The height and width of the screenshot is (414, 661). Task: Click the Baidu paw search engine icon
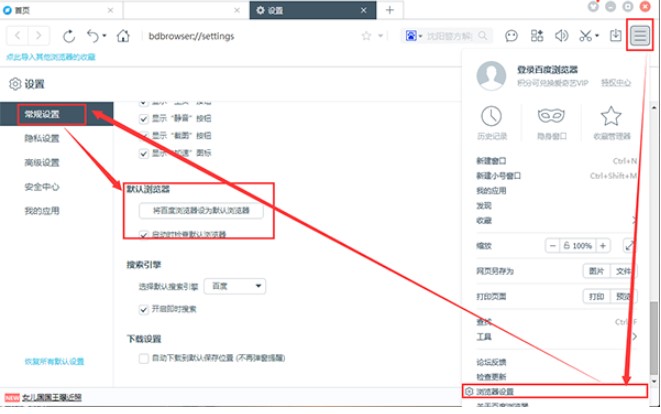pos(411,36)
